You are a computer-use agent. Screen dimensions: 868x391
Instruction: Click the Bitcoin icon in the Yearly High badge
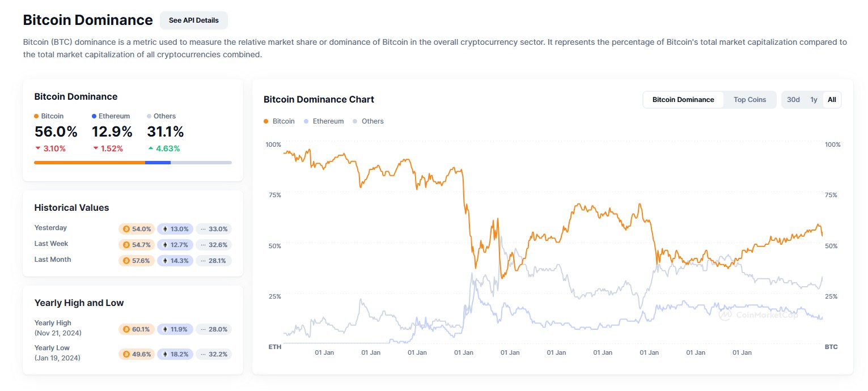tap(126, 329)
